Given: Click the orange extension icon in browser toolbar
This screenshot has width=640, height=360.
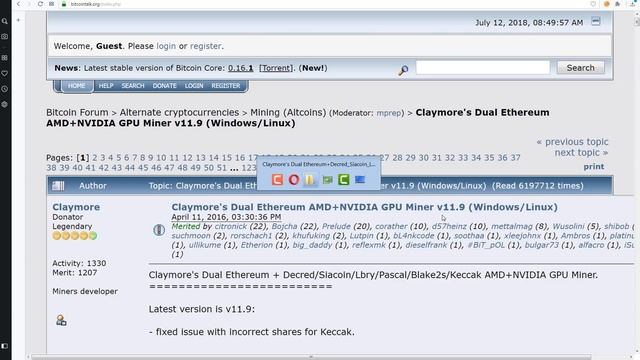Looking at the screenshot, I should (x=607, y=4).
